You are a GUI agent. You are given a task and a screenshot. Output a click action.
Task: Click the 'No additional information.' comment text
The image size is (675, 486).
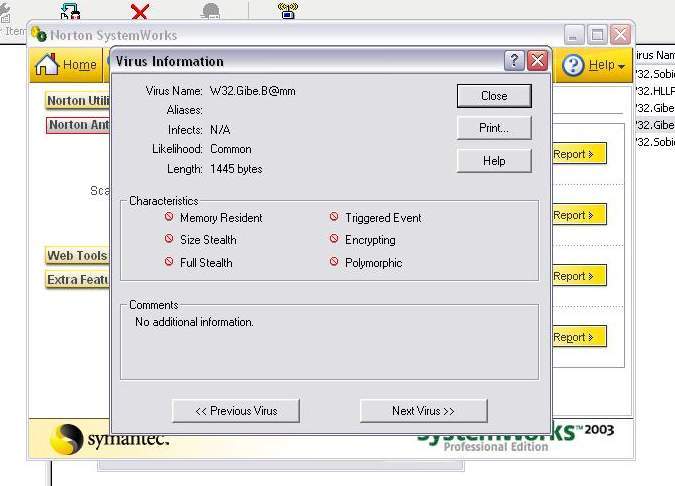click(195, 322)
